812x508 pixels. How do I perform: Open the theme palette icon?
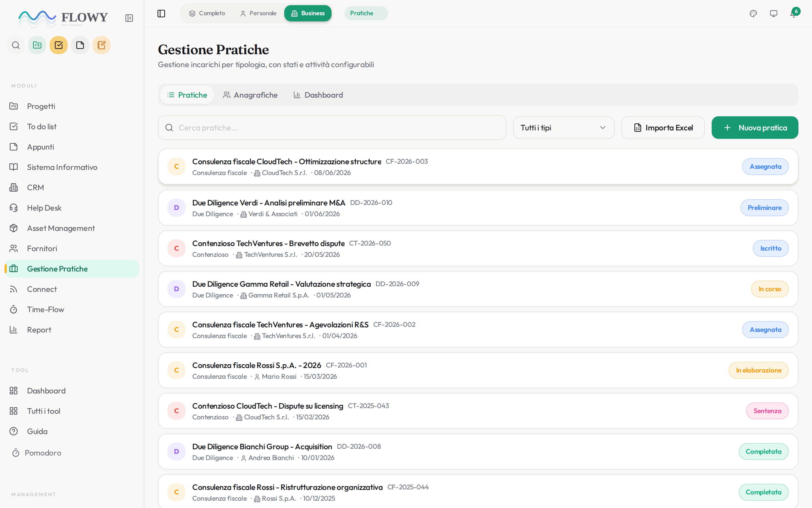coord(753,14)
